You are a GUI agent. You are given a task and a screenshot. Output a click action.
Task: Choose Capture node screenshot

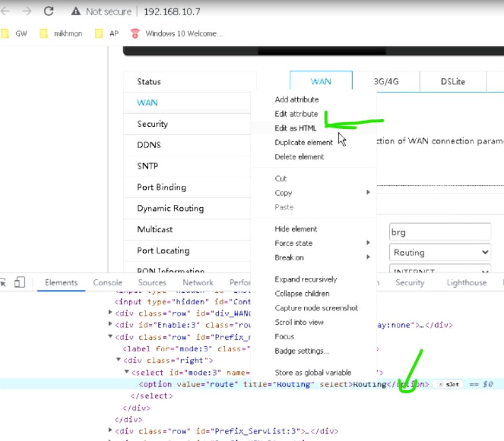click(313, 308)
